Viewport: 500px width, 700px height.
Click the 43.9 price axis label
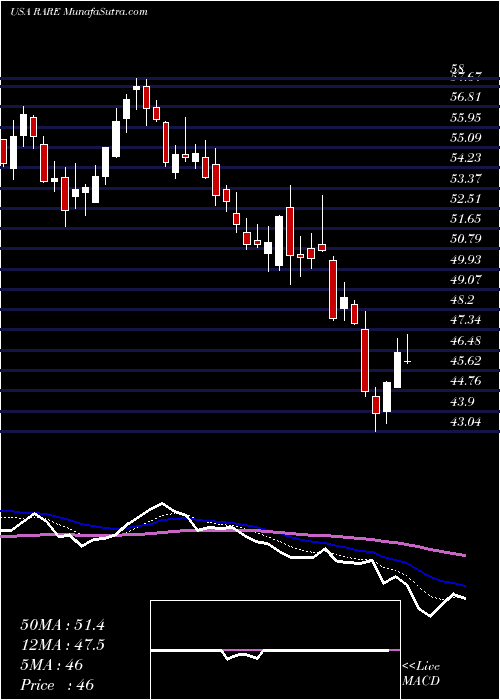click(x=462, y=401)
